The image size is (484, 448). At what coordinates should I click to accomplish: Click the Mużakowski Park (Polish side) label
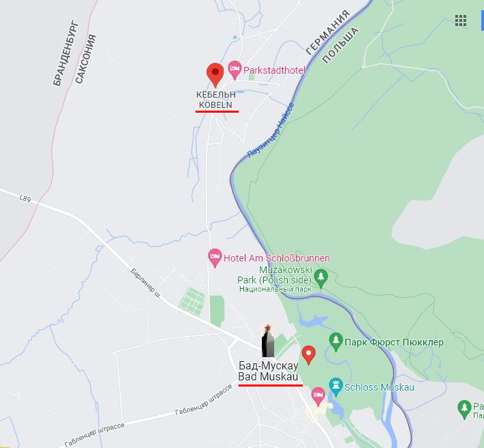[x=275, y=275]
